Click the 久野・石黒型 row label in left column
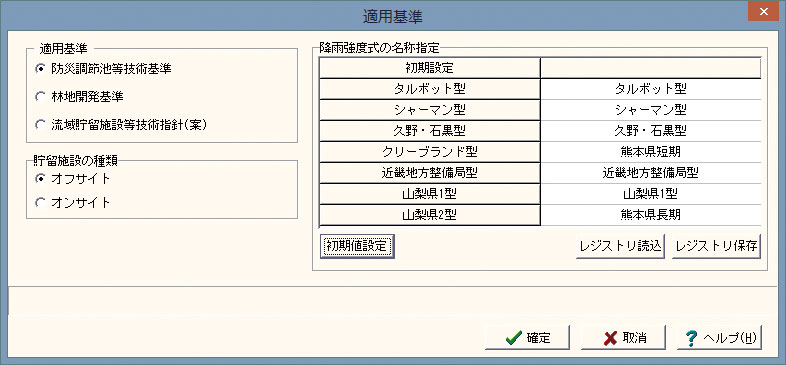The width and height of the screenshot is (786, 365). [430, 131]
